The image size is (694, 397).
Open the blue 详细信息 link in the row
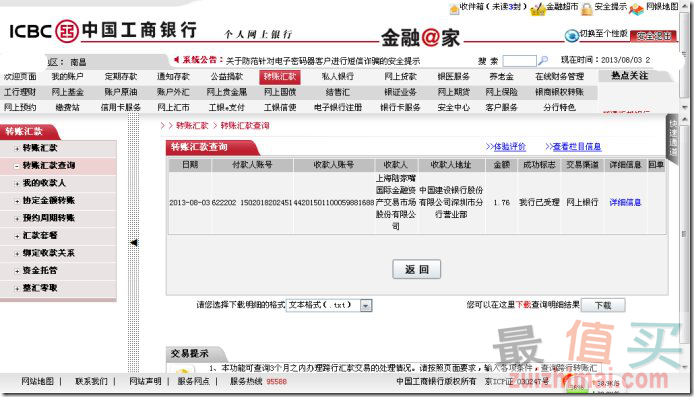pyautogui.click(x=625, y=202)
